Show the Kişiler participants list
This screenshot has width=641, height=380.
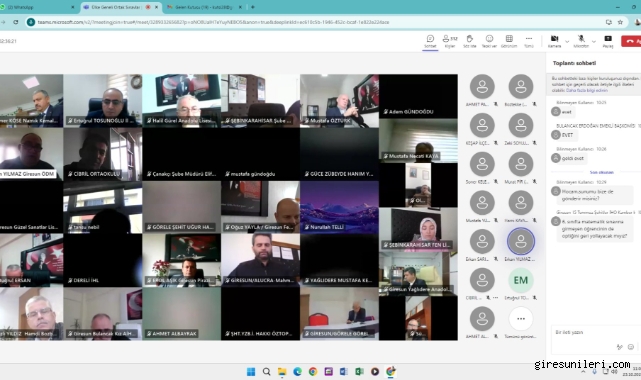point(450,41)
